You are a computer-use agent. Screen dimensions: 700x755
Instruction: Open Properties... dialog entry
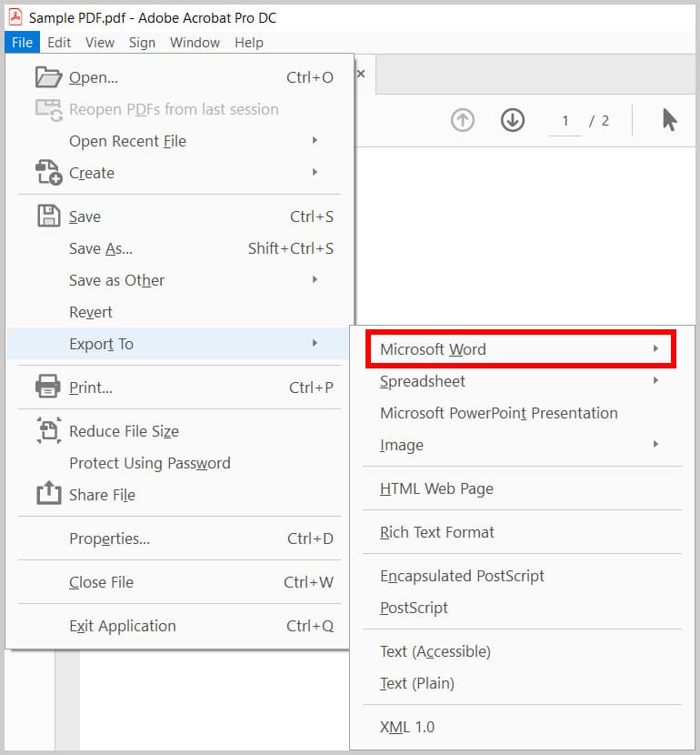click(178, 539)
